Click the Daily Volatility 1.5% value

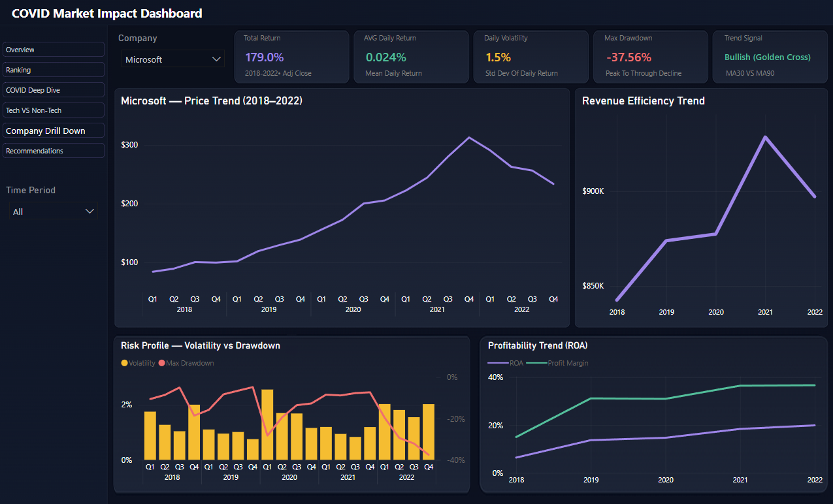click(x=498, y=57)
